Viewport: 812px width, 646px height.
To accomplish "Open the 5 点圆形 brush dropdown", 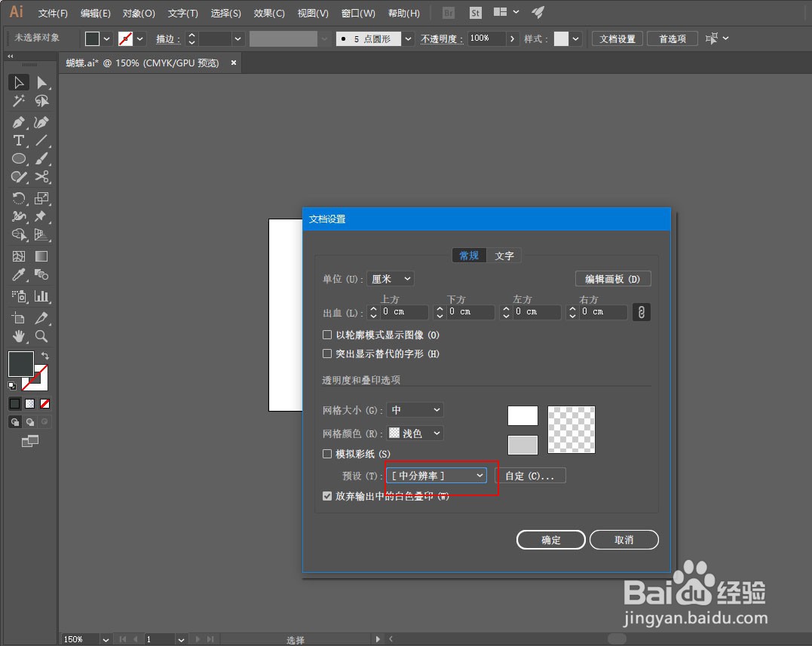I will click(408, 39).
